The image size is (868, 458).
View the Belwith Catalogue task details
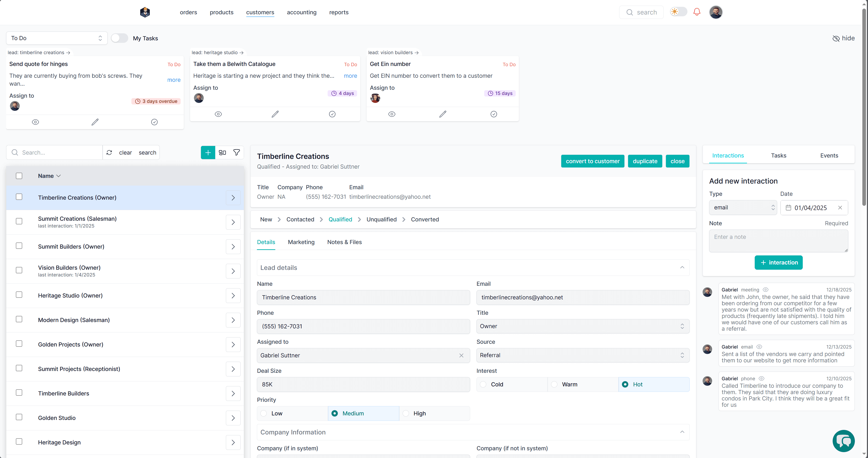click(218, 114)
